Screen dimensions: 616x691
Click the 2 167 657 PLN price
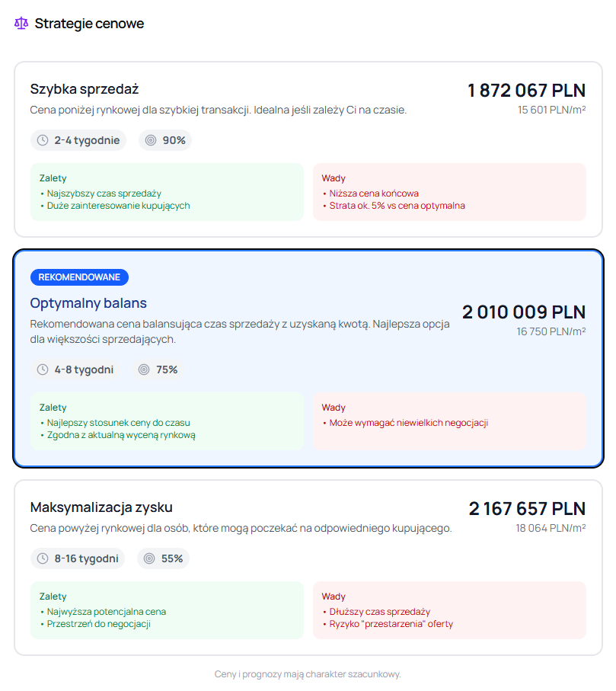click(x=527, y=509)
